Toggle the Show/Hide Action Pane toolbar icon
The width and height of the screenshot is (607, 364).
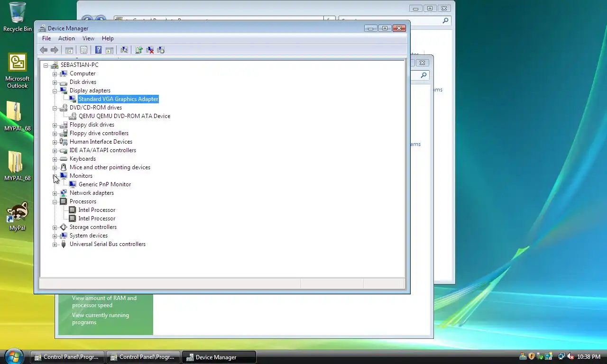tap(110, 50)
